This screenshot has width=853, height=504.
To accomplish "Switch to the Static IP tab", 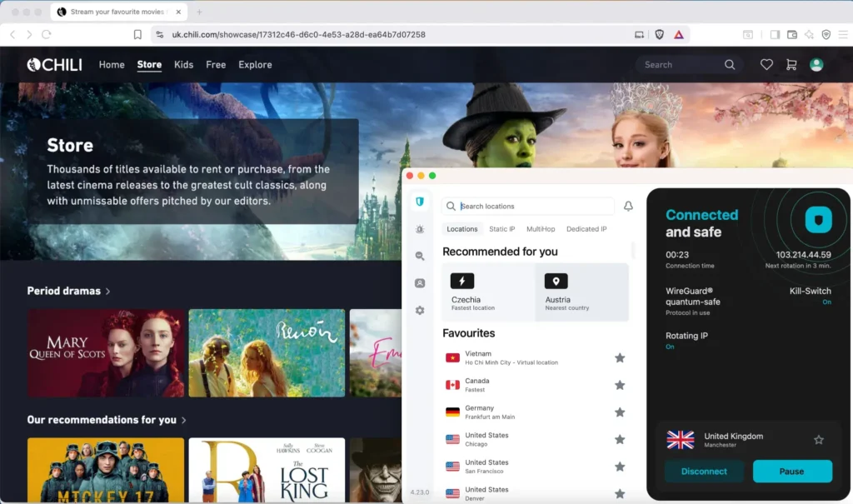I will pos(501,228).
